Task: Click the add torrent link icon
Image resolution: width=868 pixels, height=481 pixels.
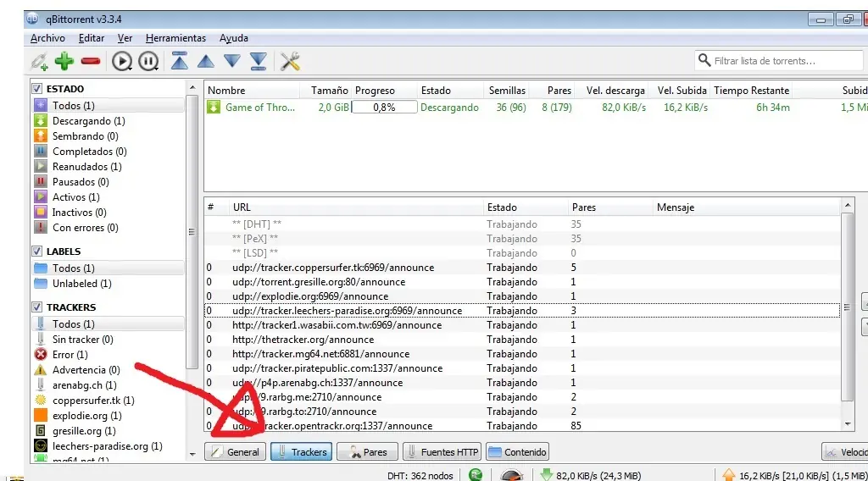Action: [39, 61]
